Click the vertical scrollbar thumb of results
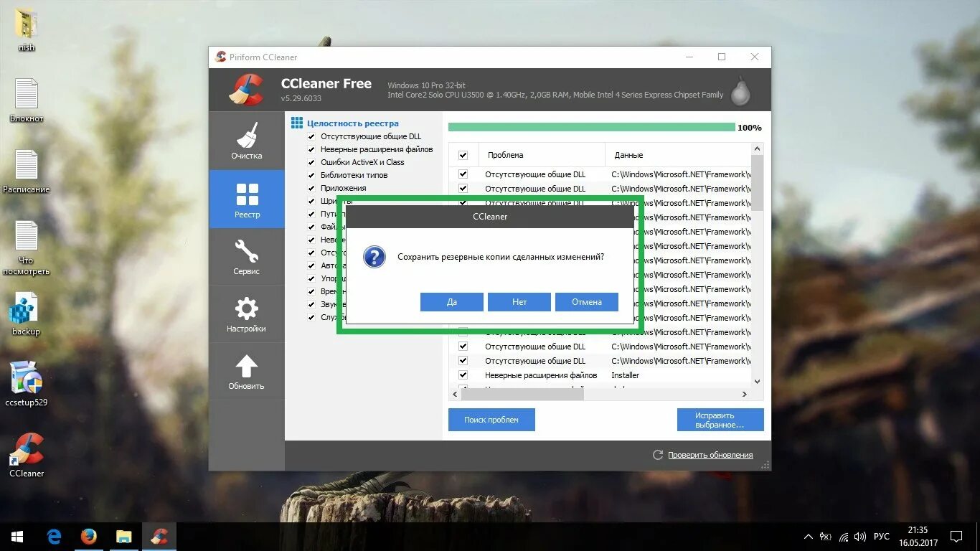This screenshot has height=551, width=980. click(x=758, y=182)
